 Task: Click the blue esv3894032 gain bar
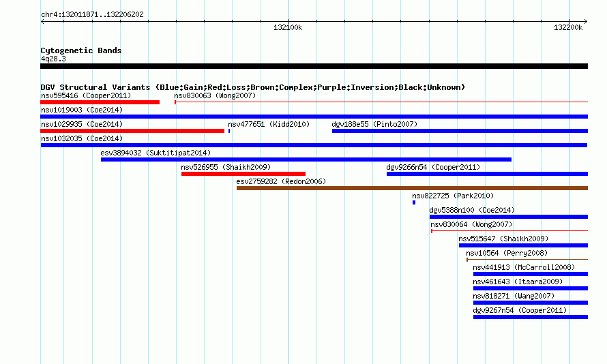pos(306,160)
